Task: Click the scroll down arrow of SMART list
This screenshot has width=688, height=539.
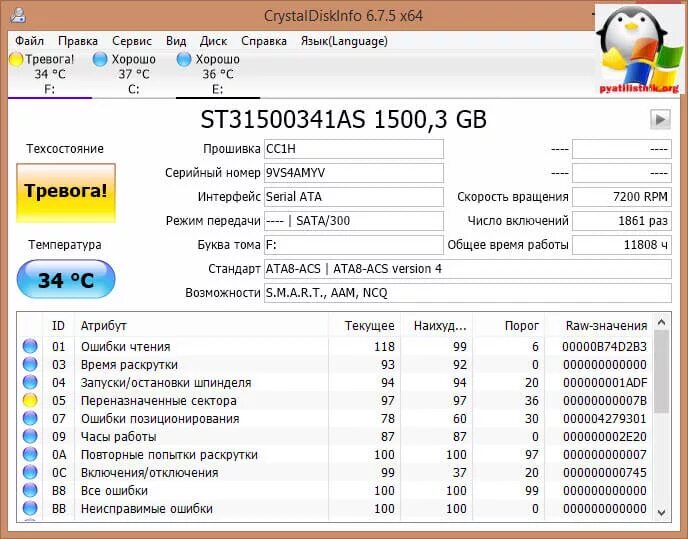Action: point(662,512)
